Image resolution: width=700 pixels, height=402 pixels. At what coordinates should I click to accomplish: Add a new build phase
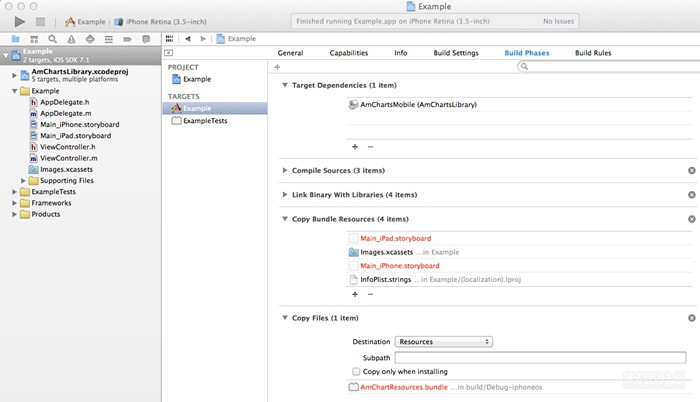click(x=277, y=67)
